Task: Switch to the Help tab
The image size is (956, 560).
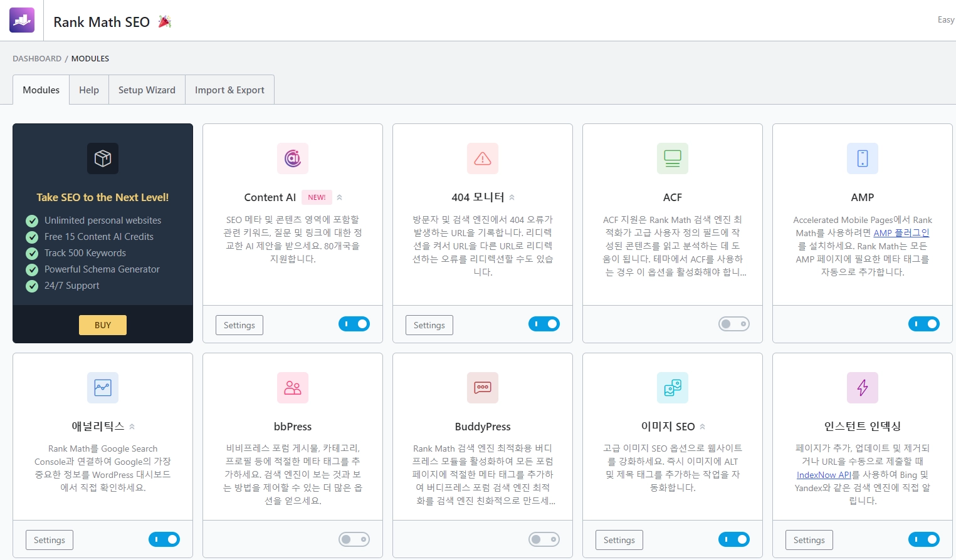Action: coord(88,90)
